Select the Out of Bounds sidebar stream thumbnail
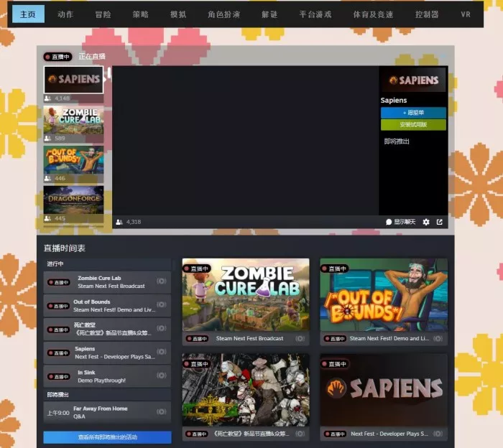The height and width of the screenshot is (448, 503). (73, 160)
